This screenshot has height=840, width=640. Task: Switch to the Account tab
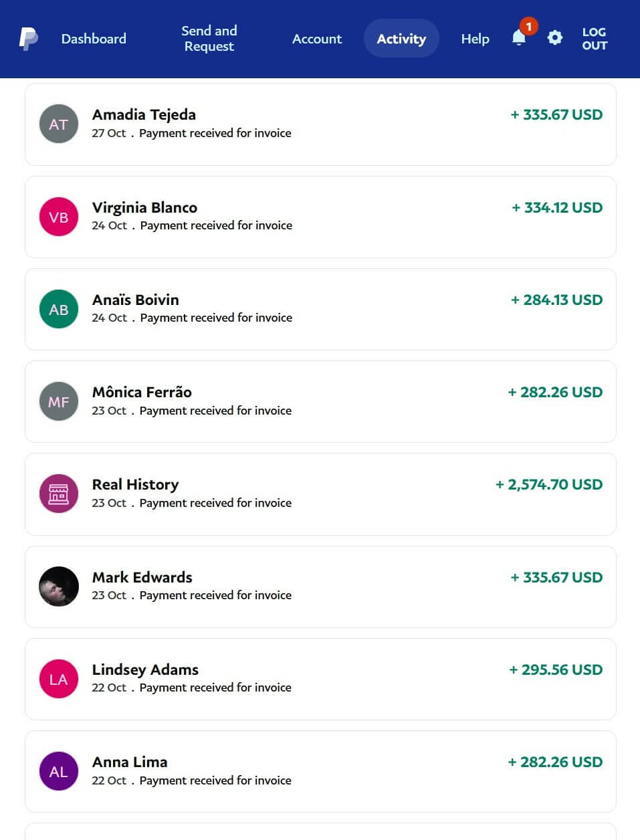click(317, 39)
